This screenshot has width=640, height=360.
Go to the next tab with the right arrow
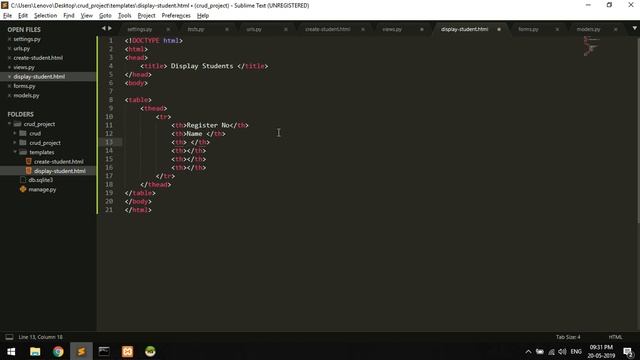tap(110, 28)
